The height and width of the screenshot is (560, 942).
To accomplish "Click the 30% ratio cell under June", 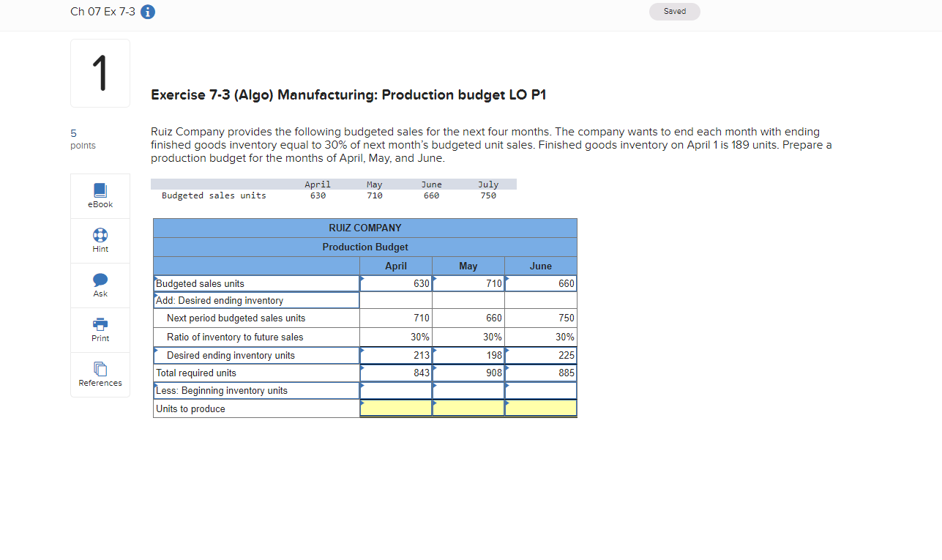I will (x=542, y=337).
